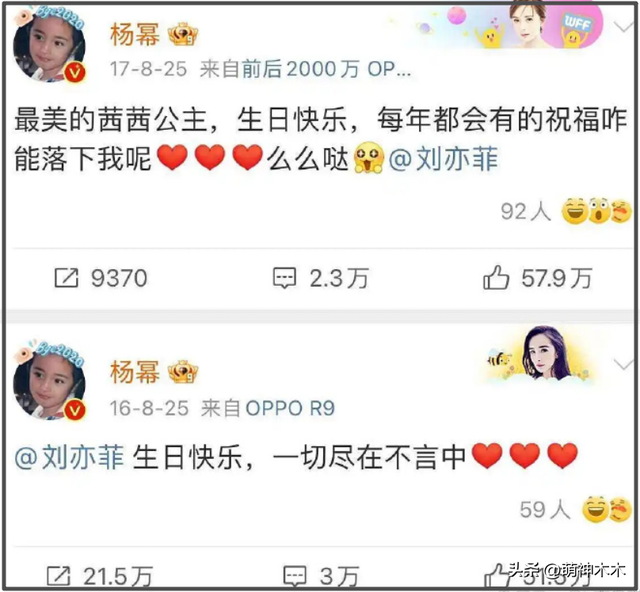Expand the chevron menu on 16-8-25 post
This screenshot has height=592, width=640.
623,364
